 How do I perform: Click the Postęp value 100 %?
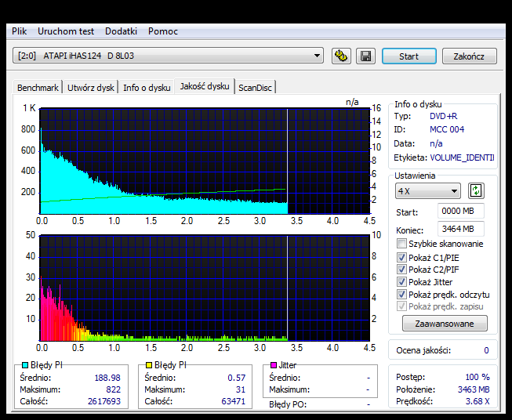click(478, 377)
